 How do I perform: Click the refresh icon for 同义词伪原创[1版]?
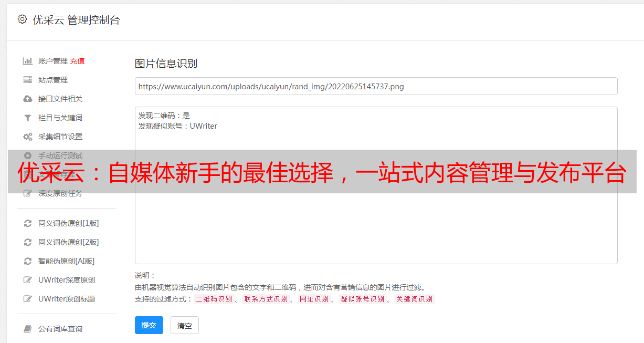pos(28,223)
